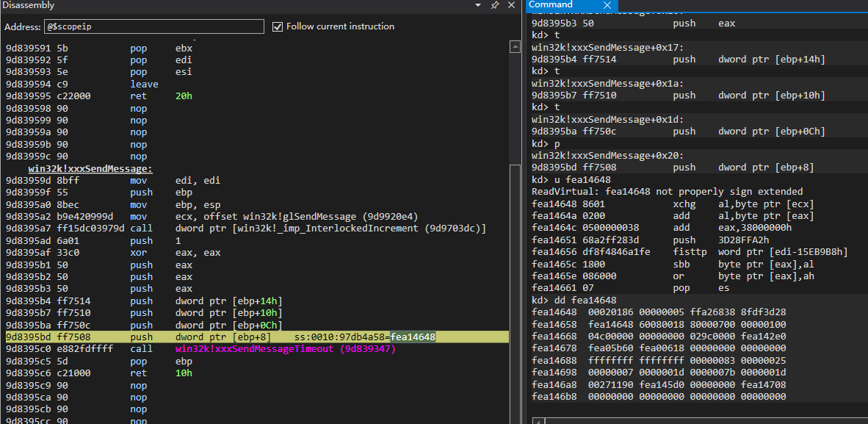This screenshot has width=868, height=424.
Task: Click highlighted fea14648 value in disassembly
Action: pyautogui.click(x=413, y=337)
